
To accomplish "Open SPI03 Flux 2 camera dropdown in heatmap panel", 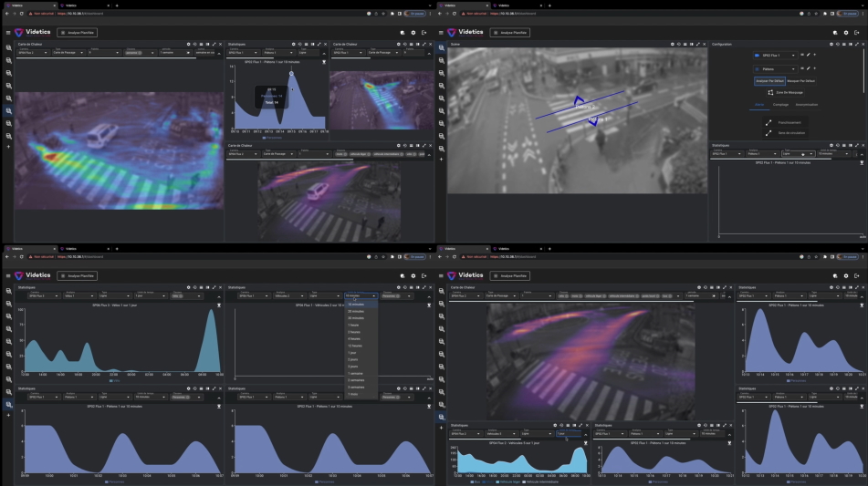I will click(x=33, y=53).
